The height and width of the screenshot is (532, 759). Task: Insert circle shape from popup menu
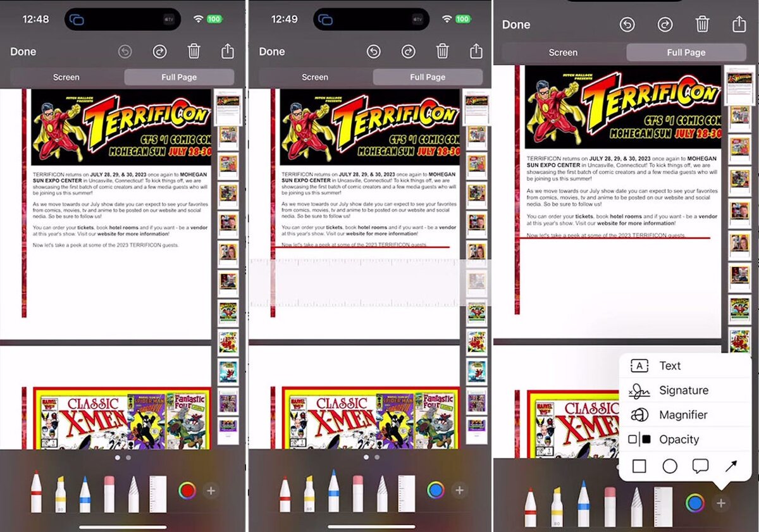pos(670,467)
